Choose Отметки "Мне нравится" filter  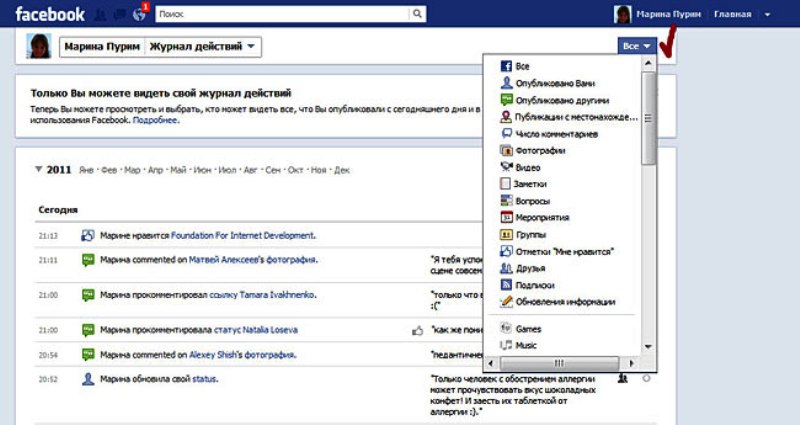564,251
